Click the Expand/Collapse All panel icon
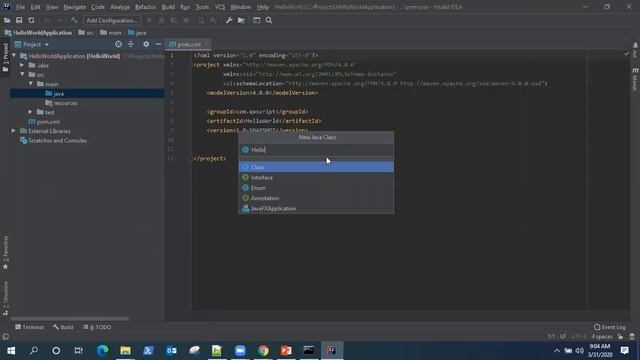 pos(131,44)
